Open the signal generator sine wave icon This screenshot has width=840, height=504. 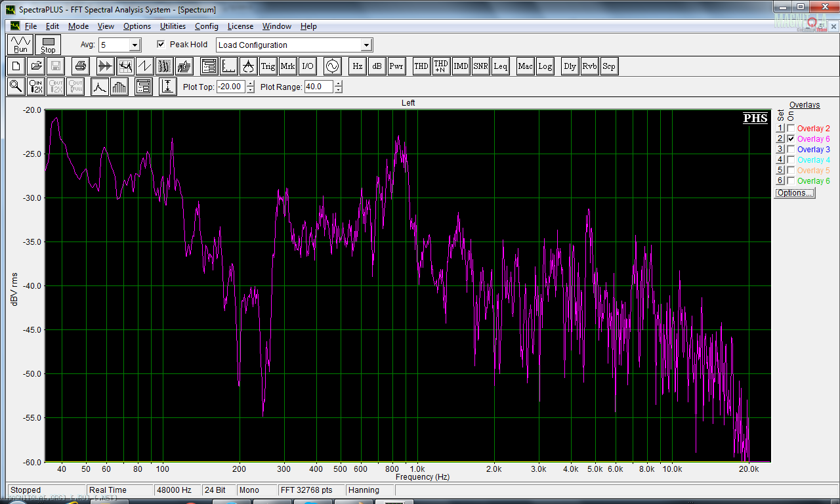pyautogui.click(x=331, y=66)
